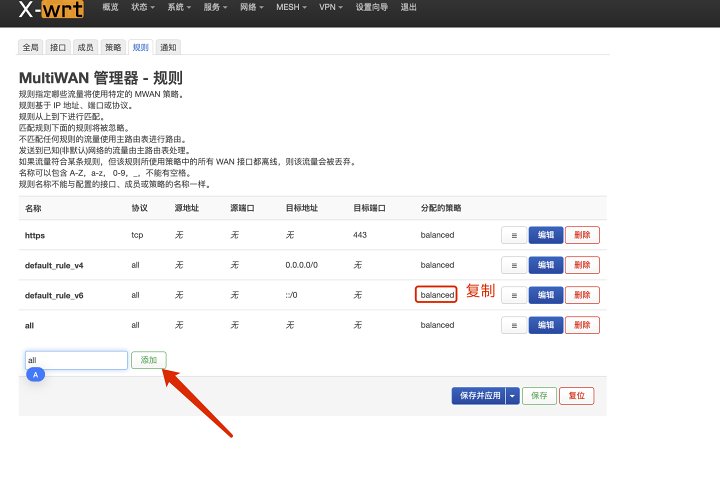Edit the default_rule_v6 rule
Screen dimensions: 720x481
click(x=546, y=295)
